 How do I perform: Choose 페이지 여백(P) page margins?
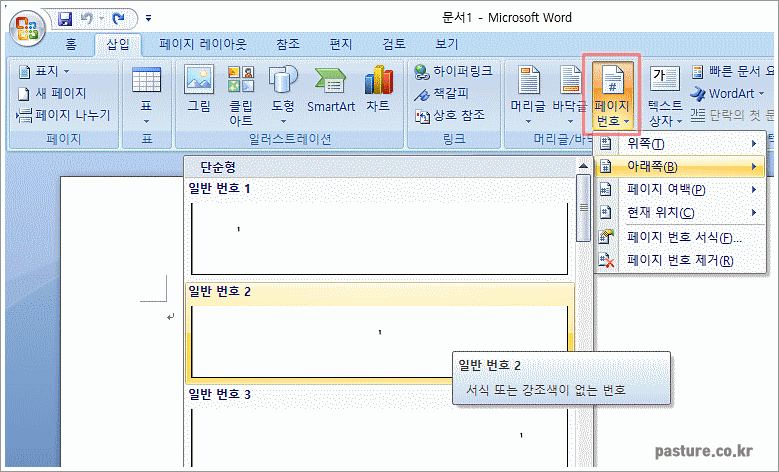[680, 189]
